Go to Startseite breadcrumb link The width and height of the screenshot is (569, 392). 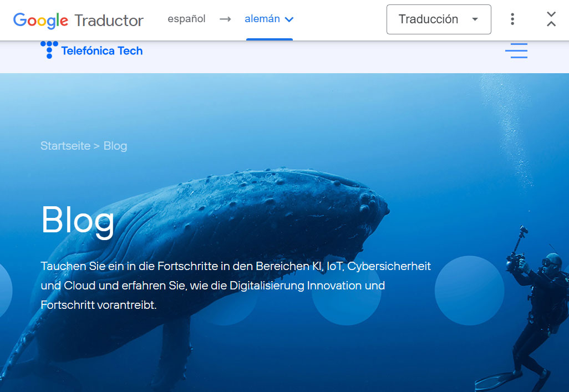(x=65, y=146)
